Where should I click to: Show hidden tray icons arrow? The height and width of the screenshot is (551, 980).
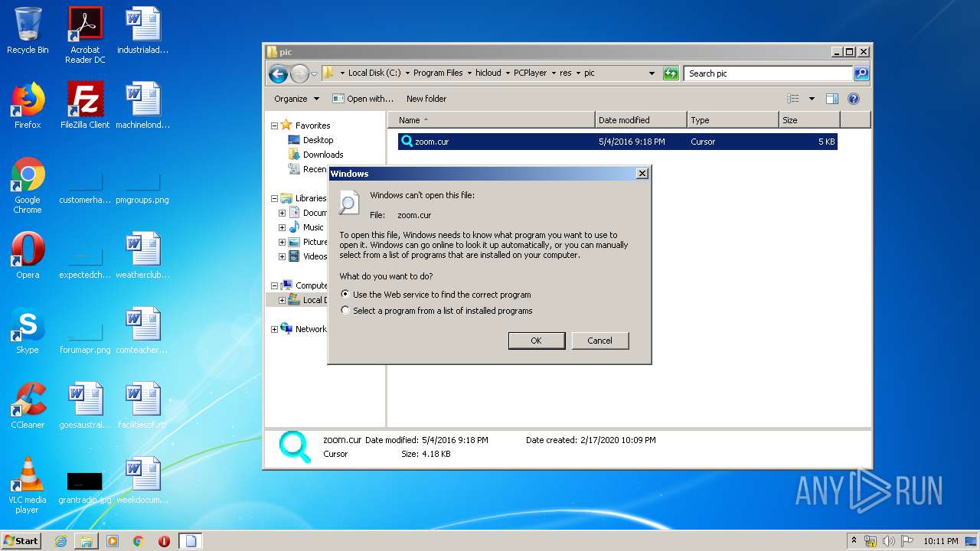tap(854, 541)
